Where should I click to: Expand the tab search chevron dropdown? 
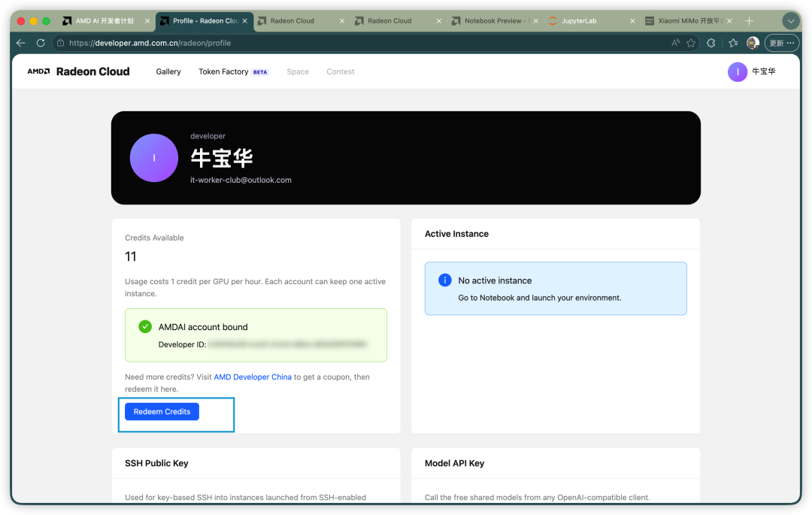pos(791,21)
